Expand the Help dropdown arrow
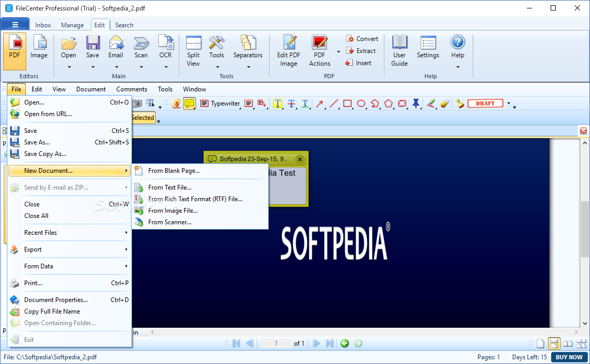The width and height of the screenshot is (590, 364). [x=457, y=67]
